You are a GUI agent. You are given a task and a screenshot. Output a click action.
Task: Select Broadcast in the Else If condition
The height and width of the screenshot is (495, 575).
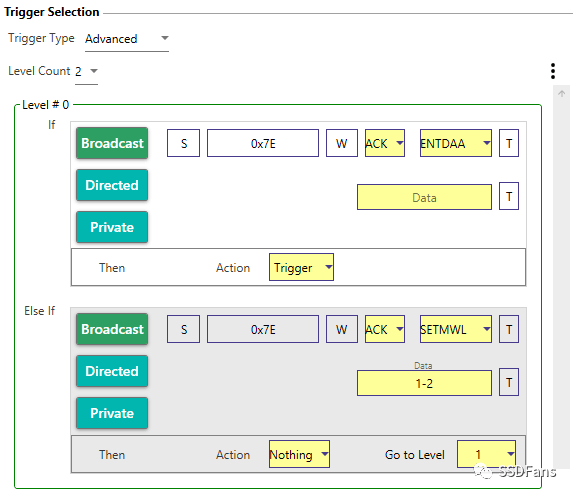click(112, 329)
